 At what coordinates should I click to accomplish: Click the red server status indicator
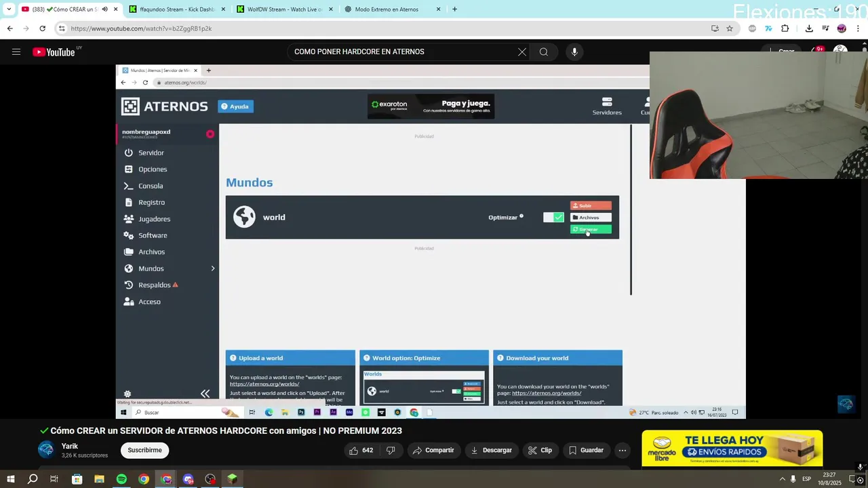point(210,134)
